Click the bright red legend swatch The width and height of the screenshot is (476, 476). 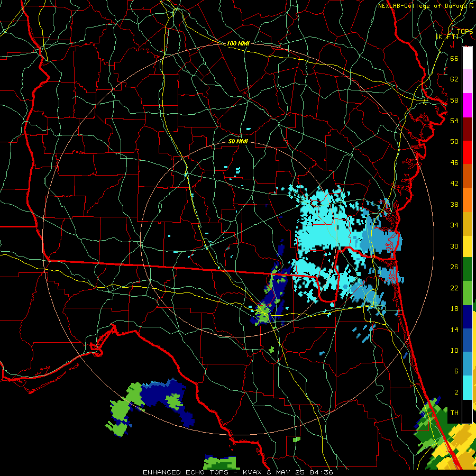pos(467,152)
